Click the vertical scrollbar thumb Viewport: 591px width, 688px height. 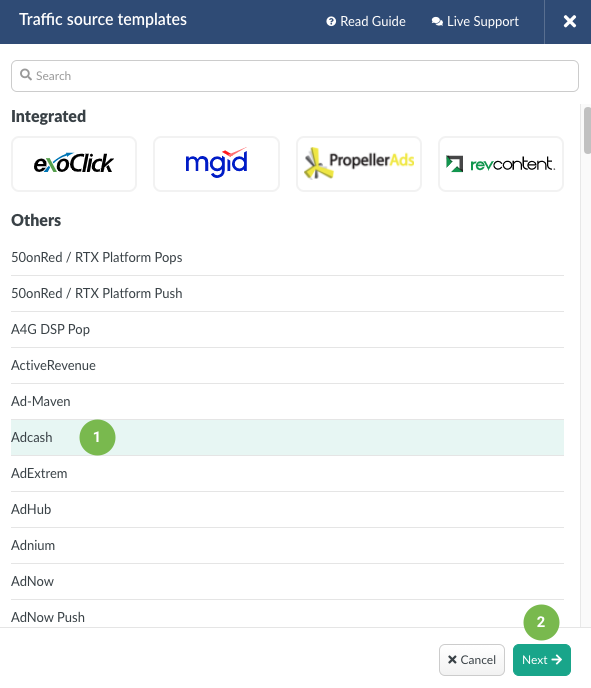coord(587,130)
